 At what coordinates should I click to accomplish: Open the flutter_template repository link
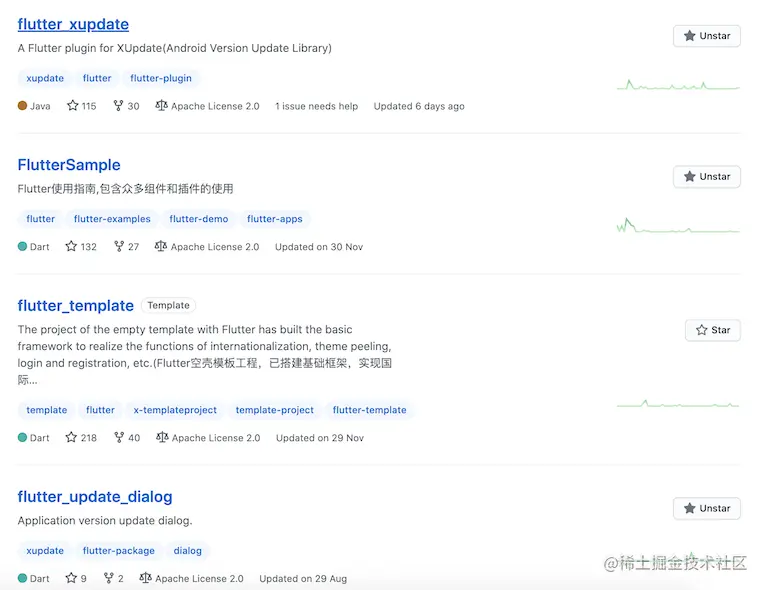76,305
